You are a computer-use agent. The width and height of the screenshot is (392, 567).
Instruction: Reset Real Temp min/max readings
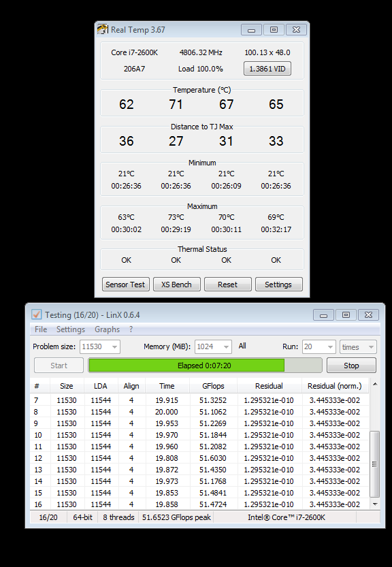227,285
